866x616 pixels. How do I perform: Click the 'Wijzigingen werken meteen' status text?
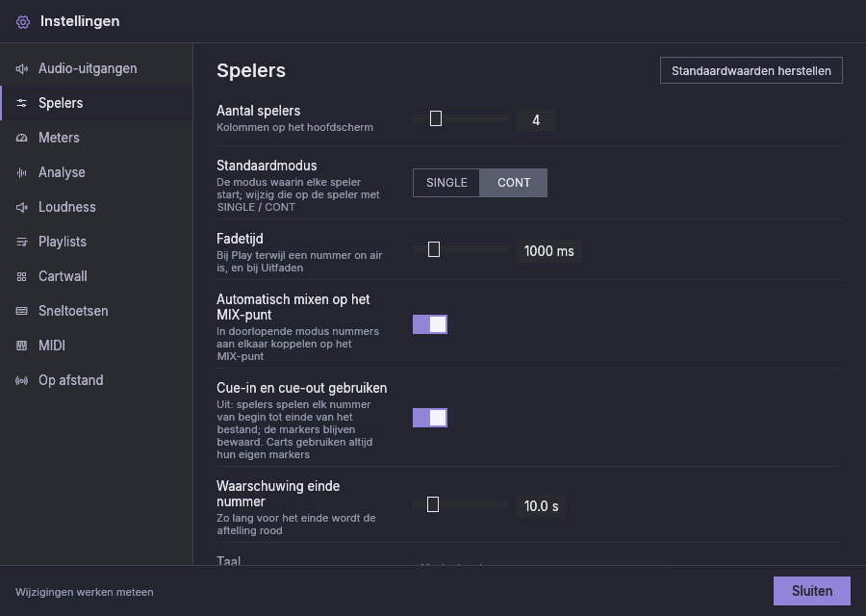[x=85, y=592]
